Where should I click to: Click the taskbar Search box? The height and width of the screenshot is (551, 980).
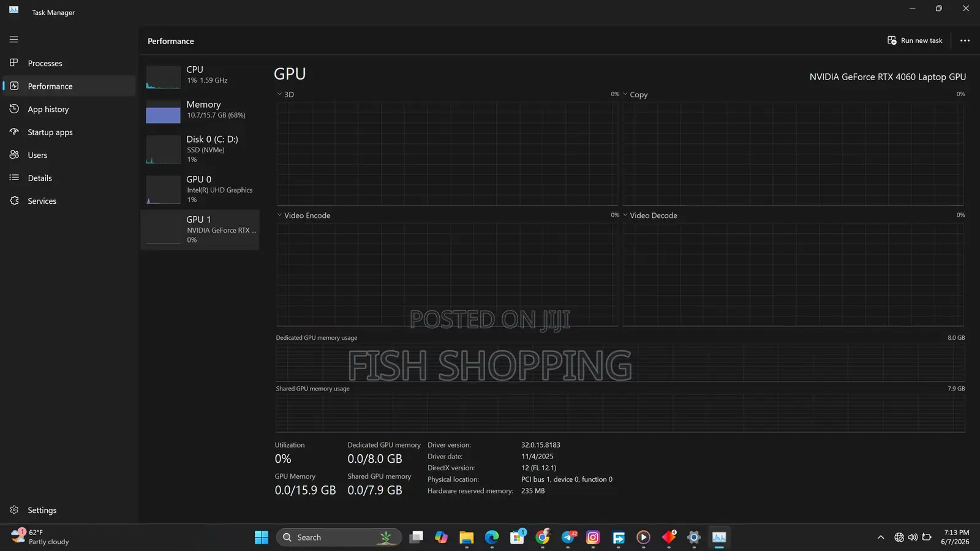click(x=339, y=538)
